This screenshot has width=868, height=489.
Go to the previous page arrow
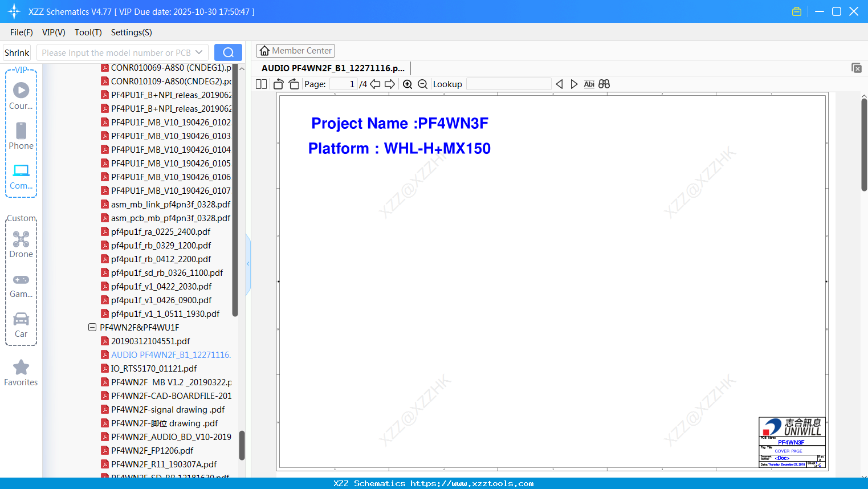pos(375,84)
